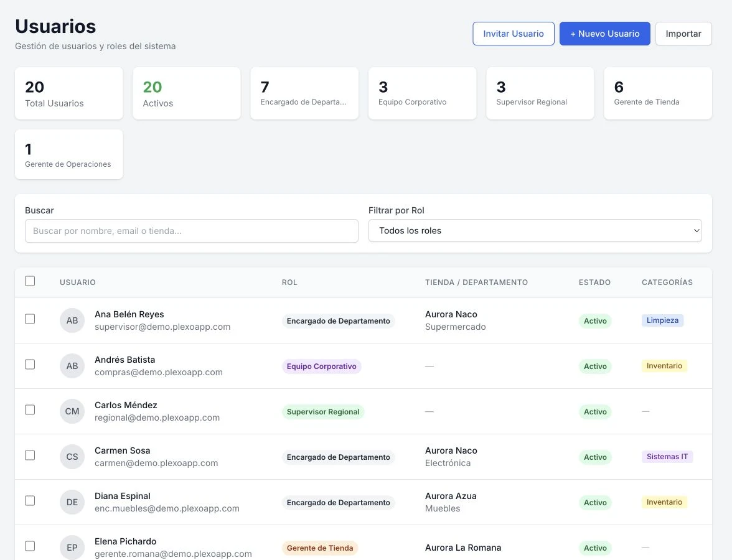Open the Elena Pichardo name
Image resolution: width=732 pixels, height=560 pixels.
(x=126, y=541)
